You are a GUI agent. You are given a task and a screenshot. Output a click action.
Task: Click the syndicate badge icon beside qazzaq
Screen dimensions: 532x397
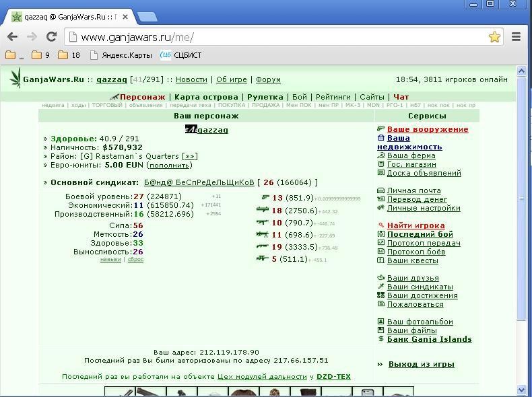[191, 129]
